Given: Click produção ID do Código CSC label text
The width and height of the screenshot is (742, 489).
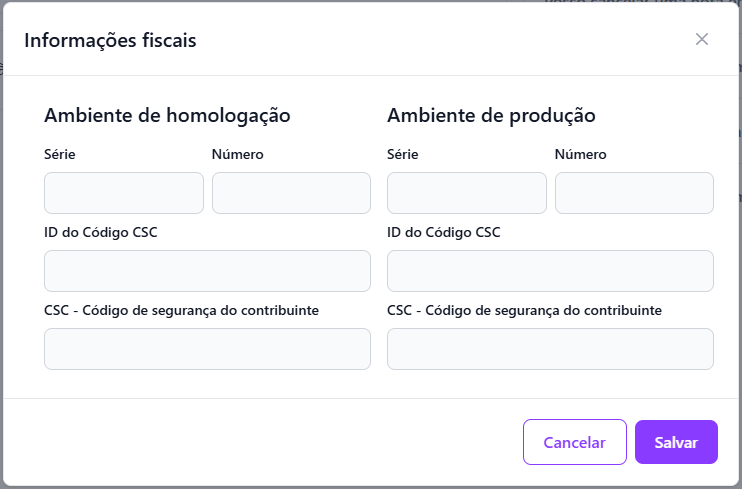Looking at the screenshot, I should click(x=444, y=232).
